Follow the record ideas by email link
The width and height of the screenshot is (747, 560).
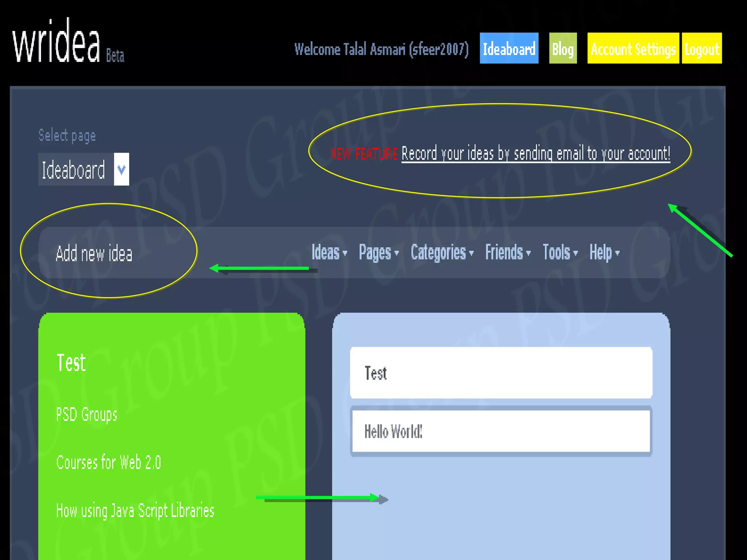[x=535, y=153]
